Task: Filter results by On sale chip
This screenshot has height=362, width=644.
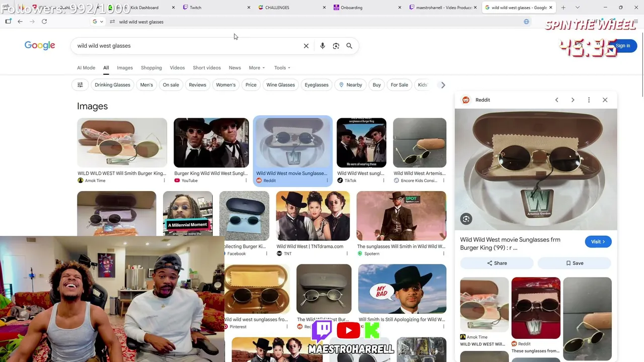Action: pyautogui.click(x=171, y=85)
